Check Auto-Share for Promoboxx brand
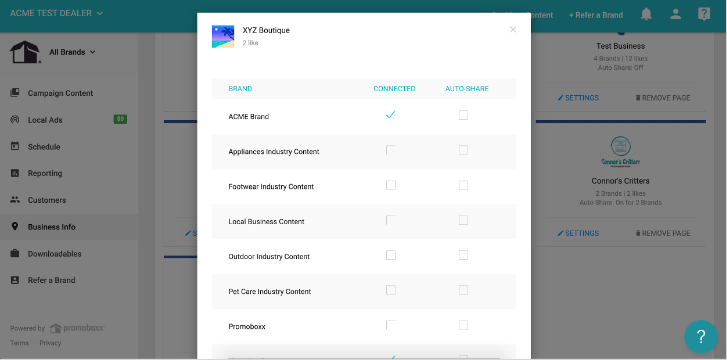This screenshot has height=360, width=727. coord(463,325)
